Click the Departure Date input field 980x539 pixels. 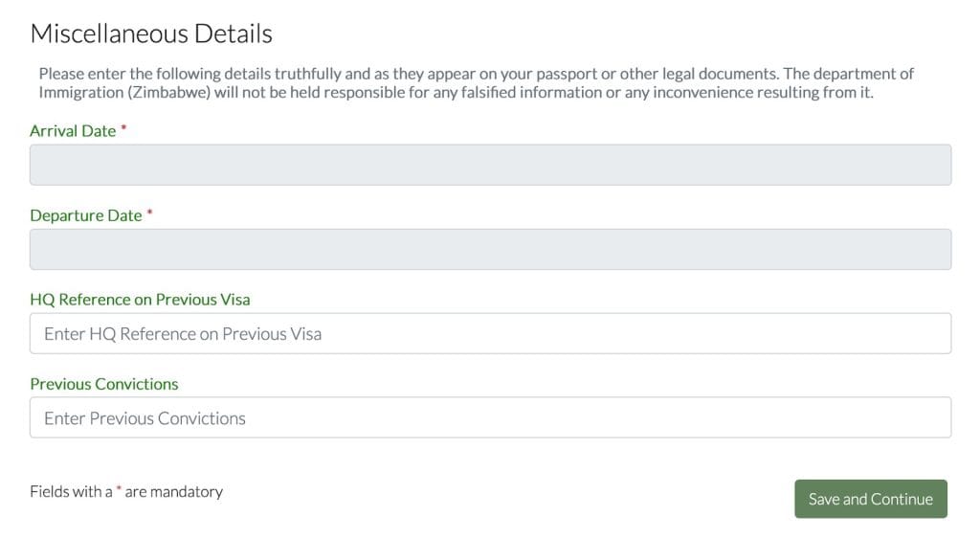pyautogui.click(x=490, y=249)
